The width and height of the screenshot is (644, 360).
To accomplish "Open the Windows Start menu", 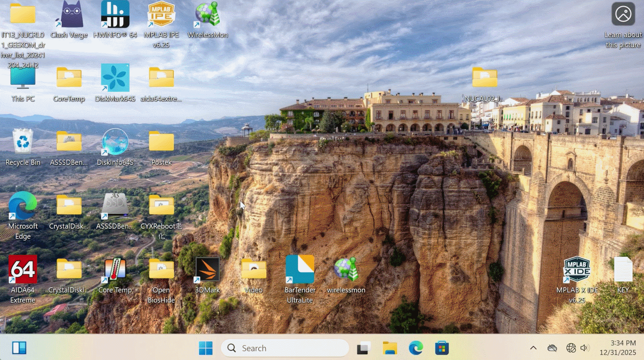I will click(x=205, y=348).
